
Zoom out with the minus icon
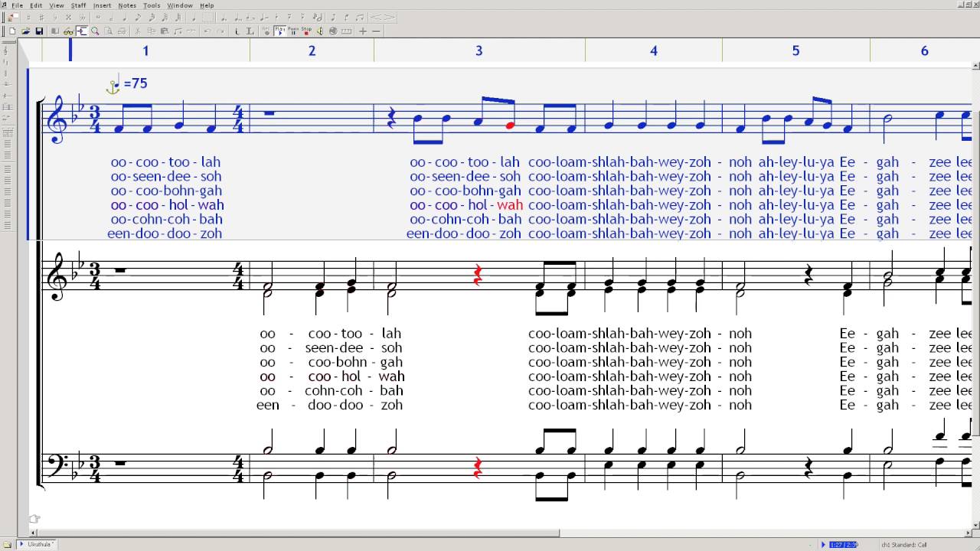click(x=376, y=31)
